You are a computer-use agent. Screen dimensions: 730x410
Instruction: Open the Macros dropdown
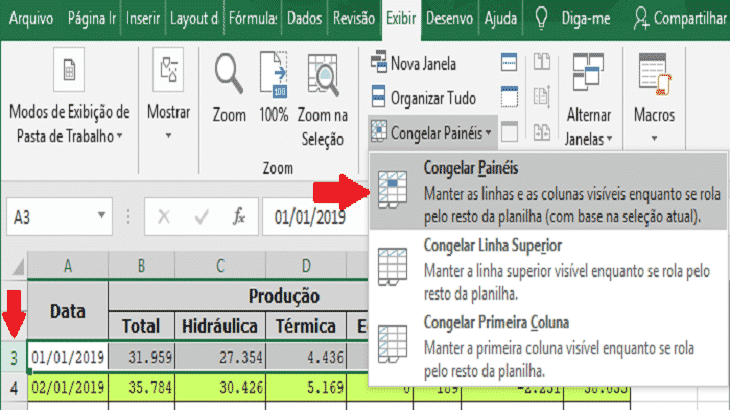(654, 98)
